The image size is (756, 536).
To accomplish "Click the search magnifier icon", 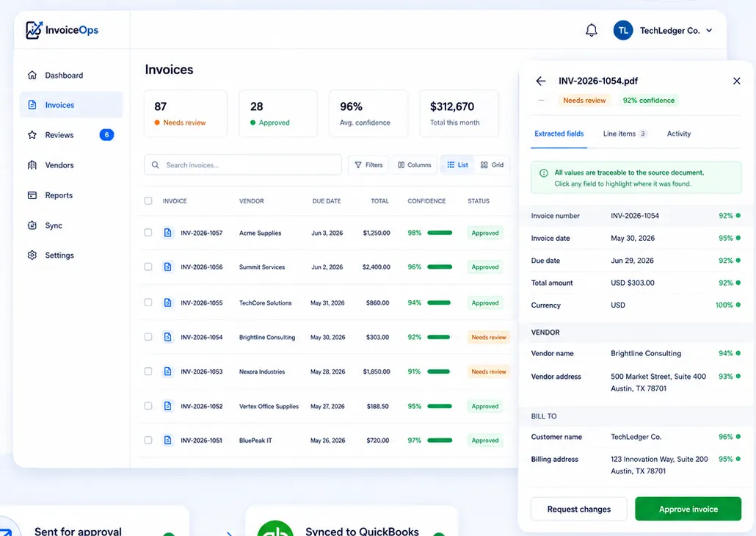I will [156, 165].
